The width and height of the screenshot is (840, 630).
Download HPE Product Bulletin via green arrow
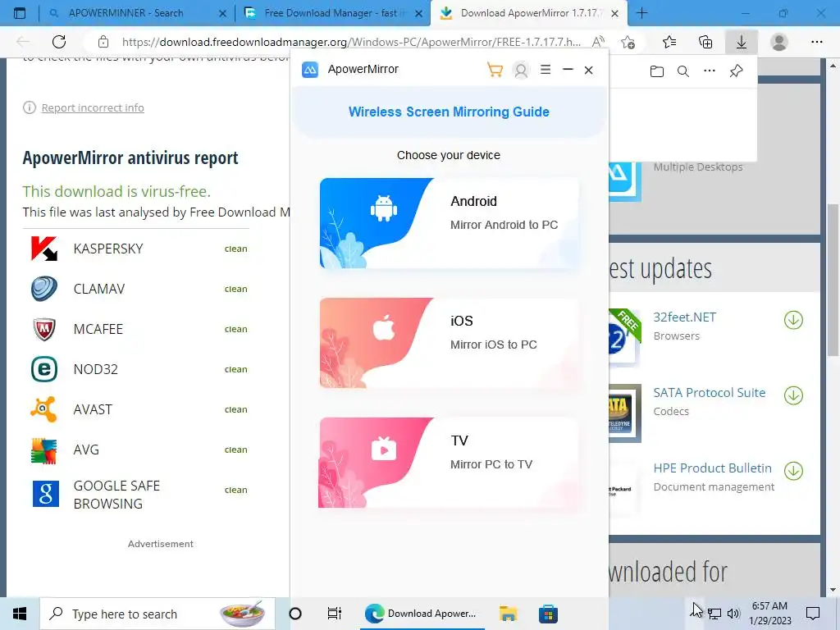click(x=793, y=471)
